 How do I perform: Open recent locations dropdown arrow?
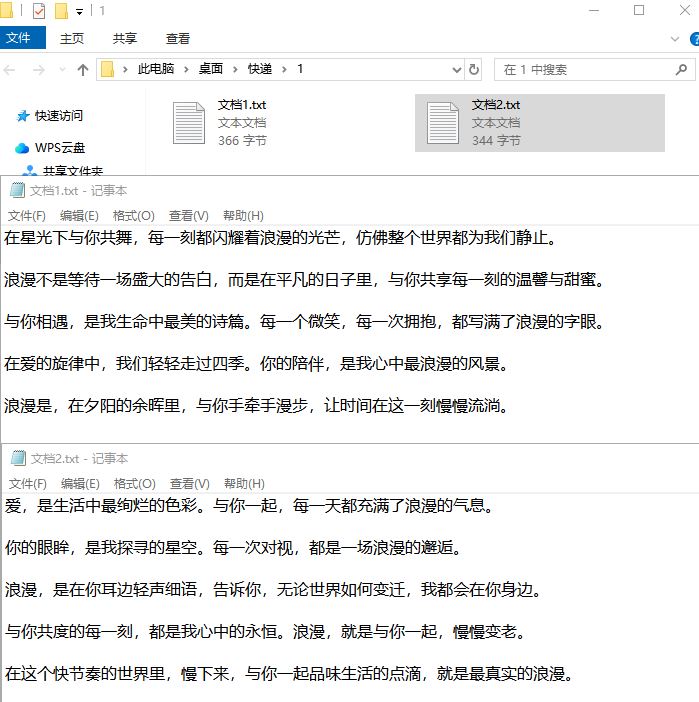(62, 70)
